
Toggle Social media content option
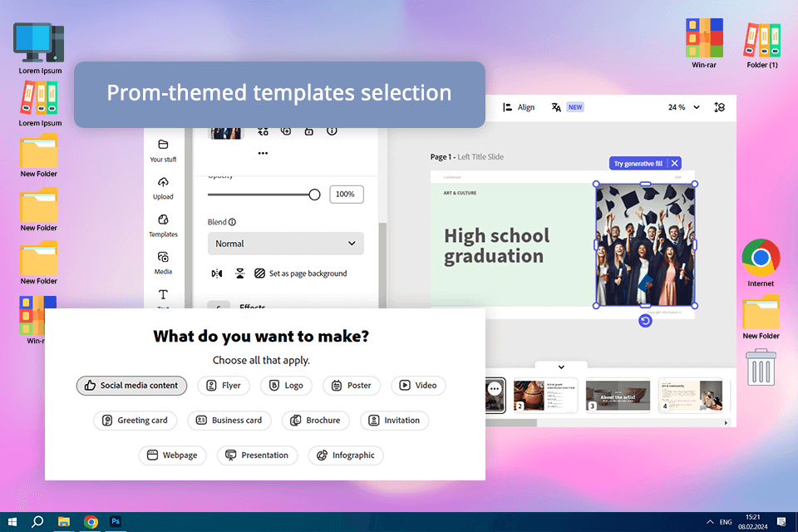(x=132, y=386)
